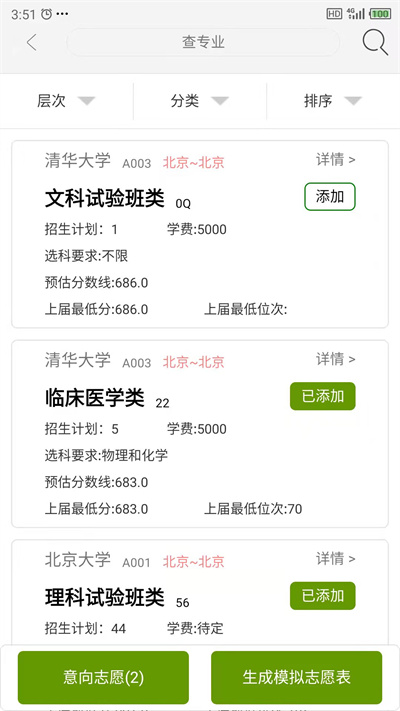The width and height of the screenshot is (400, 711).
Task: Toggle 已添加 for 理科试验班类
Action: 323,596
